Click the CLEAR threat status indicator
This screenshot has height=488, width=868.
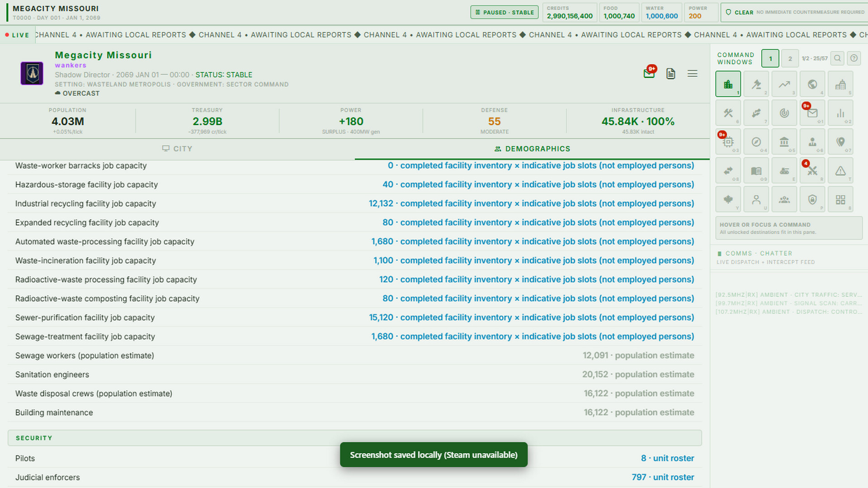click(x=794, y=12)
